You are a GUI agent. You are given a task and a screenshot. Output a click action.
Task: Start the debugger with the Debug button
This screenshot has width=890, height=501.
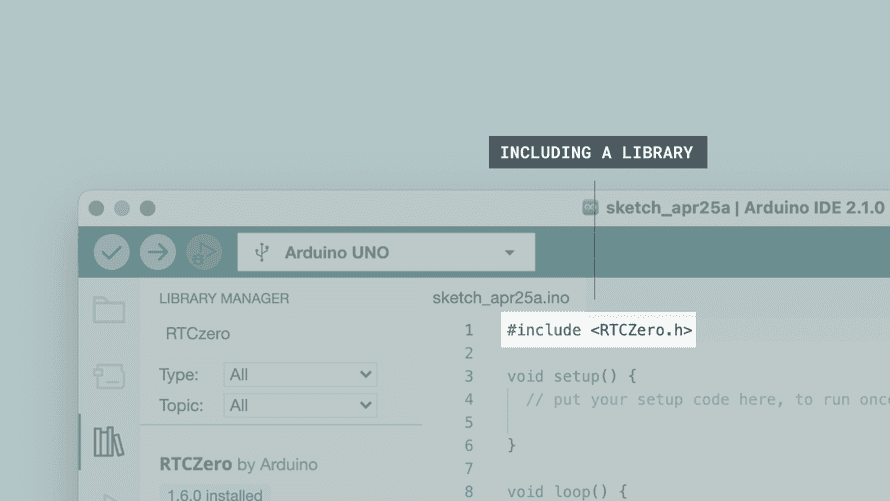pos(203,252)
